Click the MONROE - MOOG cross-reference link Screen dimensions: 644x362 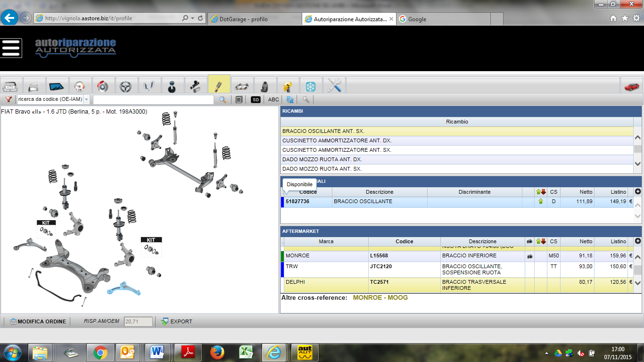pyautogui.click(x=380, y=298)
